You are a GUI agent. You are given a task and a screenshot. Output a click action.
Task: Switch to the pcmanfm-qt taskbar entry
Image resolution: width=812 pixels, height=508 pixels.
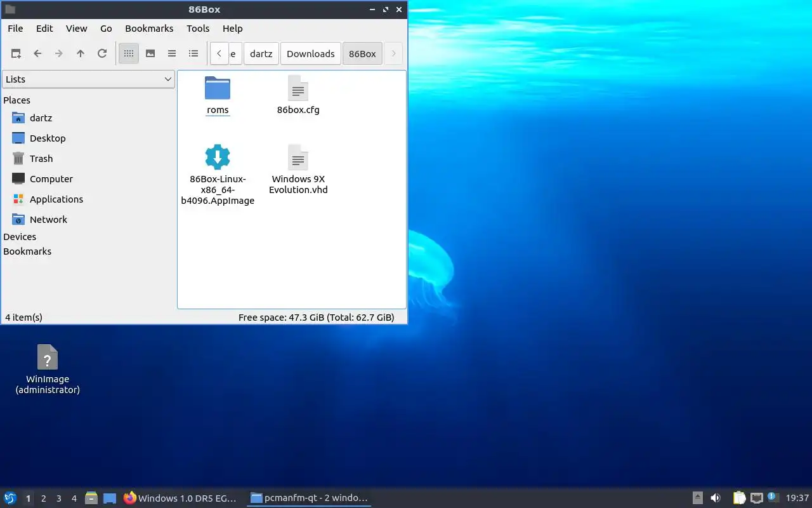click(x=309, y=498)
